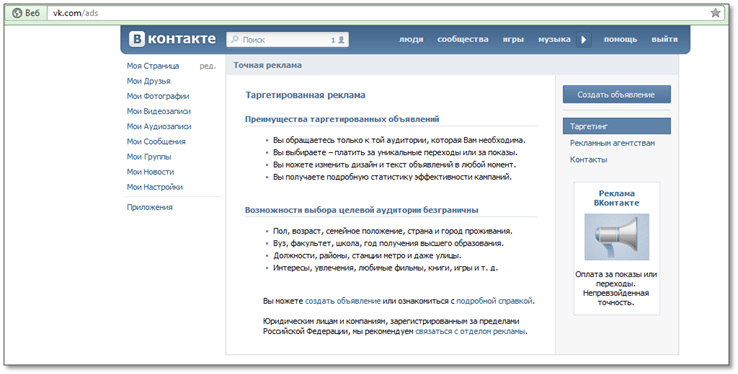Screen dimensions: 738x374
Task: Click heading Преимущества таргетированных объявлений
Action: [342, 119]
